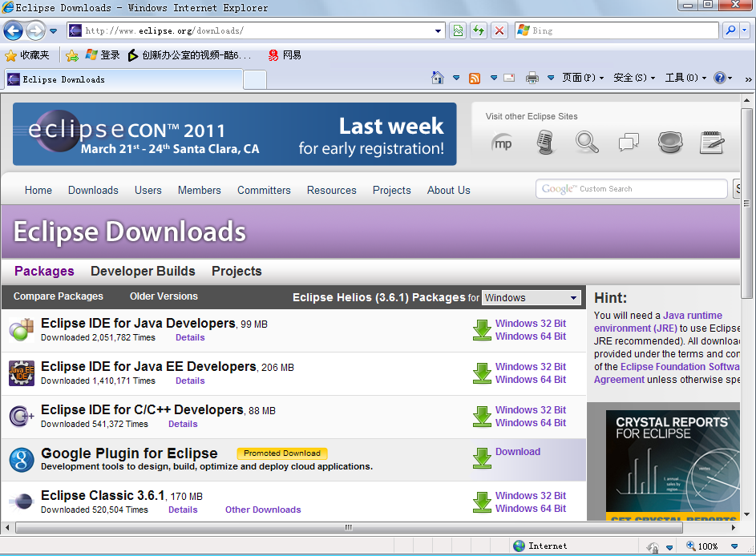Expand the Print dropdown arrow
The image size is (756, 556).
(x=551, y=78)
